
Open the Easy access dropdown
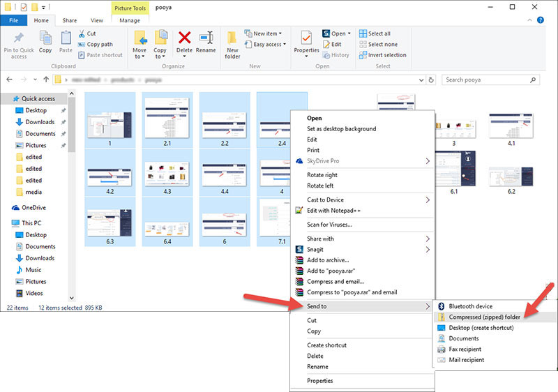click(268, 45)
